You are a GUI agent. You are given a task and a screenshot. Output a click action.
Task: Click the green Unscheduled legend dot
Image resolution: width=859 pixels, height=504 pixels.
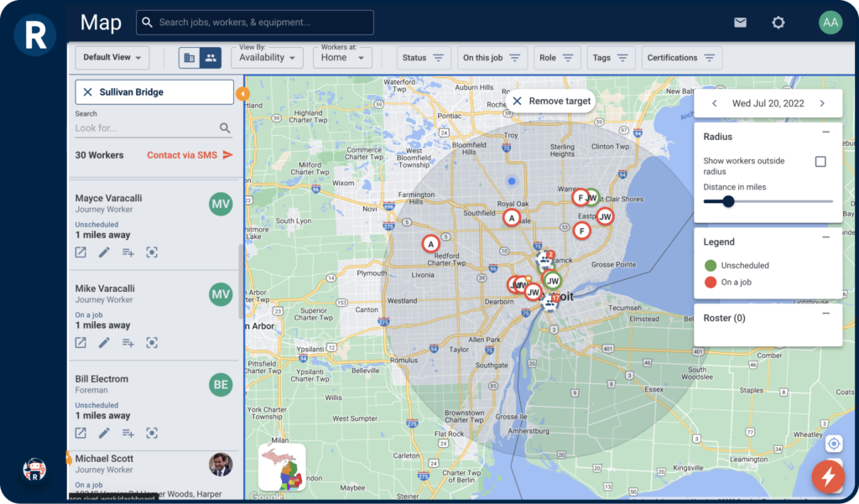(710, 266)
